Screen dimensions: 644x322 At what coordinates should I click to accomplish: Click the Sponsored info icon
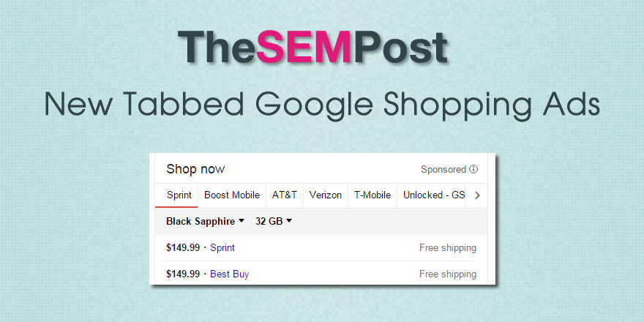click(x=473, y=170)
